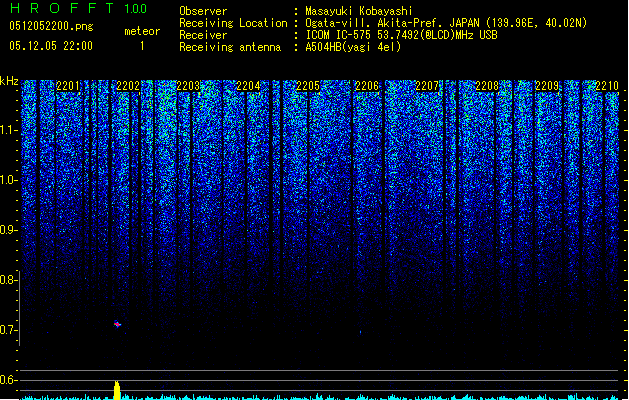Click the kHz axis unit label
The width and height of the screenshot is (629, 400).
point(9,81)
